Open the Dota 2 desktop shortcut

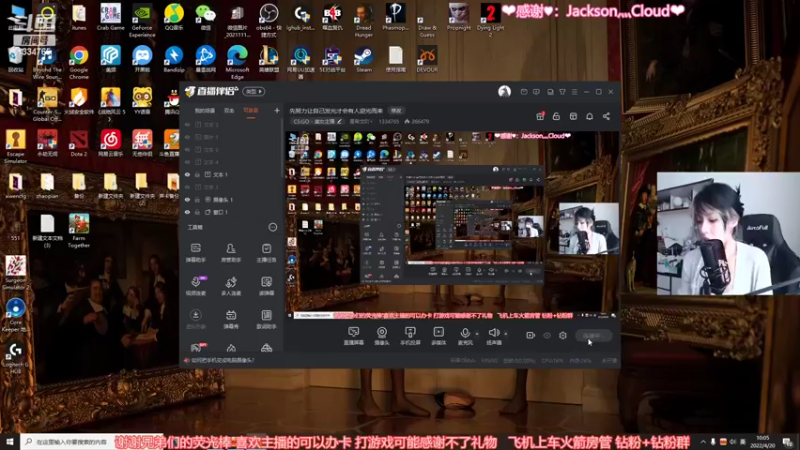pyautogui.click(x=79, y=143)
